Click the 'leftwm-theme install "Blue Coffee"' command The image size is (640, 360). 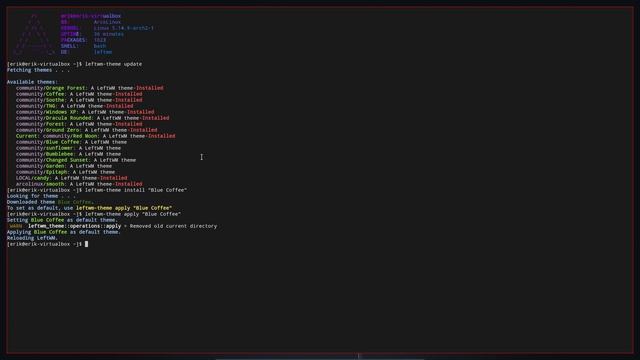tap(136, 190)
